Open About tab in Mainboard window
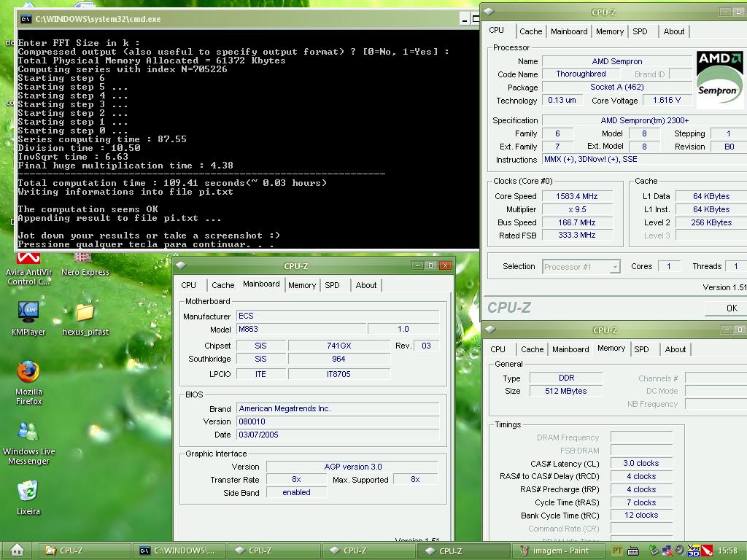Viewport: 747px width, 560px height. pos(366,285)
